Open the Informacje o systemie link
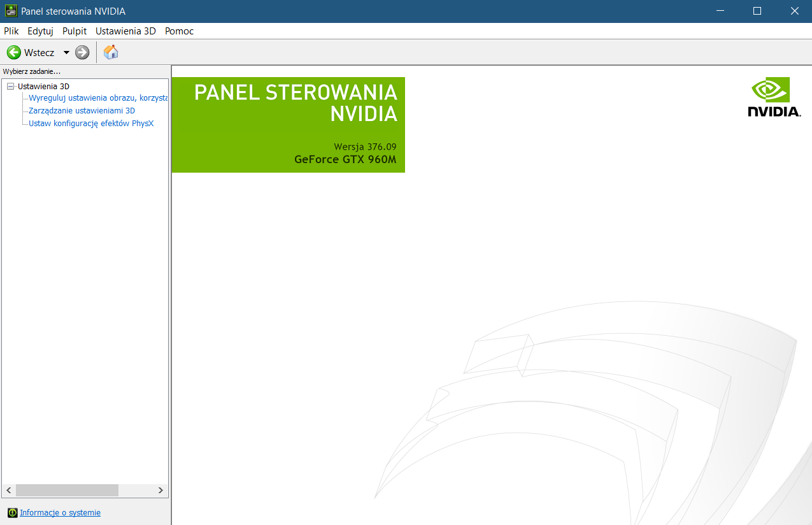 click(60, 512)
